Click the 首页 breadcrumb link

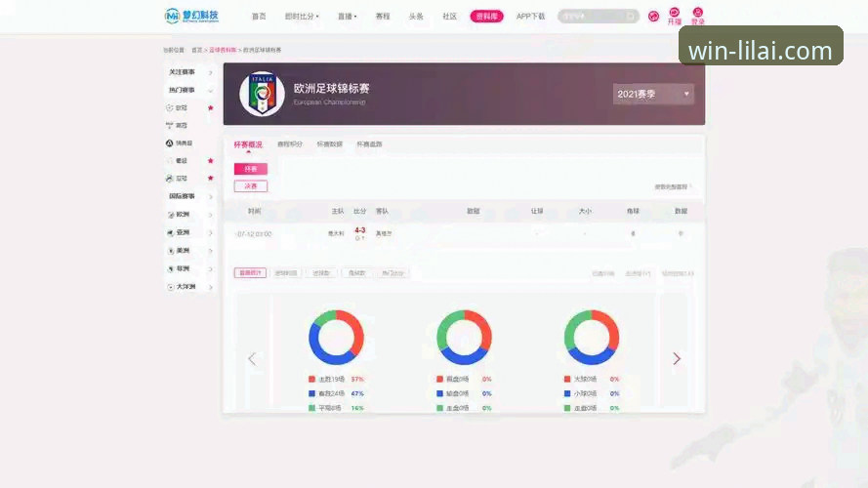[196, 50]
